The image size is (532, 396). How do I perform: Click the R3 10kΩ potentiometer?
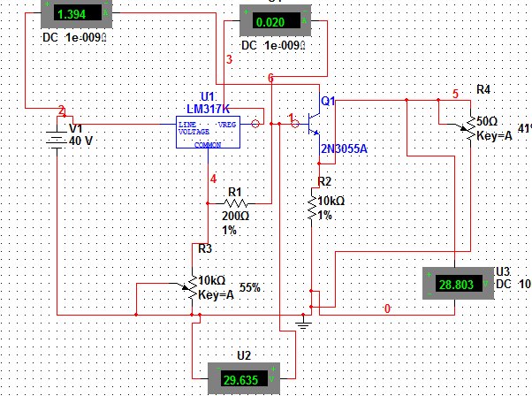[x=192, y=288]
